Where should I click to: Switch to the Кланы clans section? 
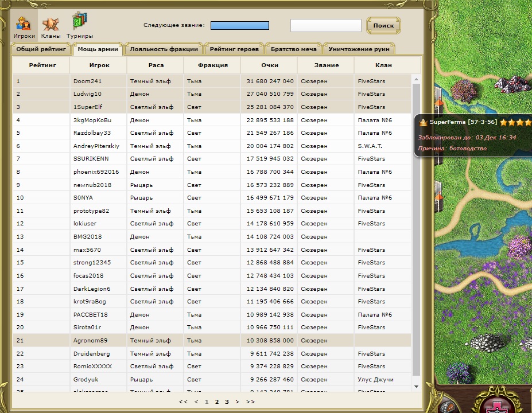pyautogui.click(x=51, y=26)
